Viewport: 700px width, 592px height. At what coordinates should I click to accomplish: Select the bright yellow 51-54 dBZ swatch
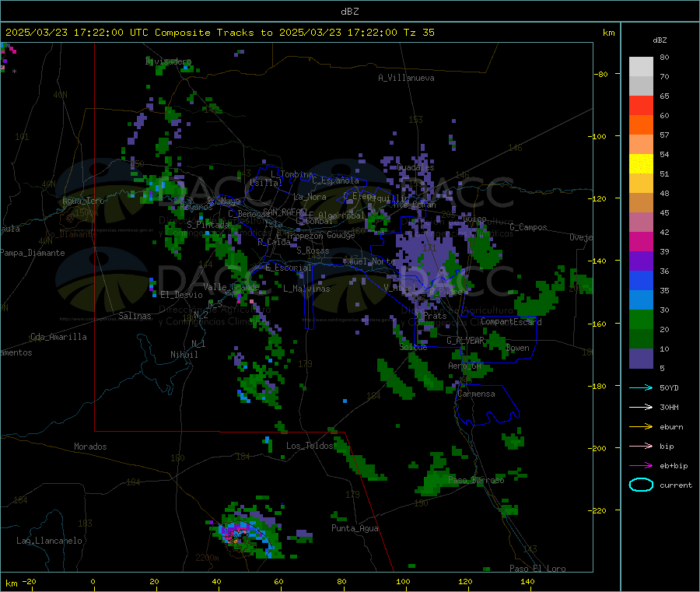coord(641,164)
